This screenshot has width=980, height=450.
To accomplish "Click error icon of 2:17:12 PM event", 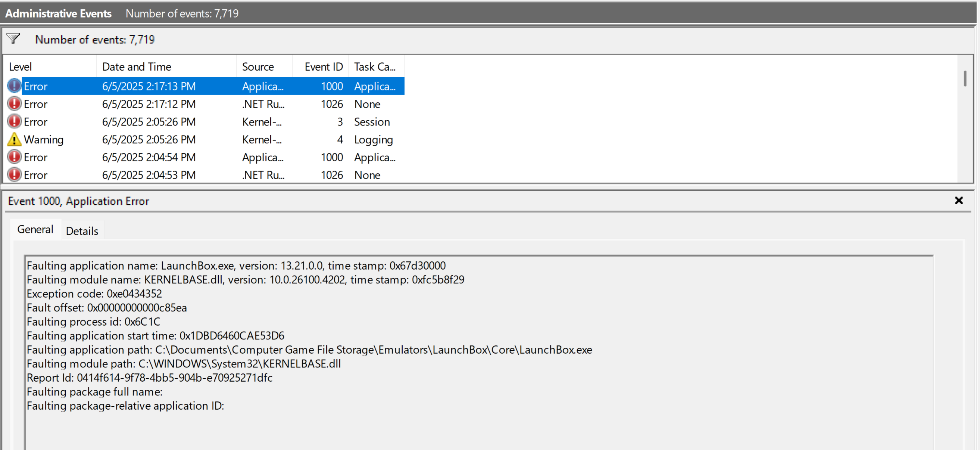I will 15,104.
